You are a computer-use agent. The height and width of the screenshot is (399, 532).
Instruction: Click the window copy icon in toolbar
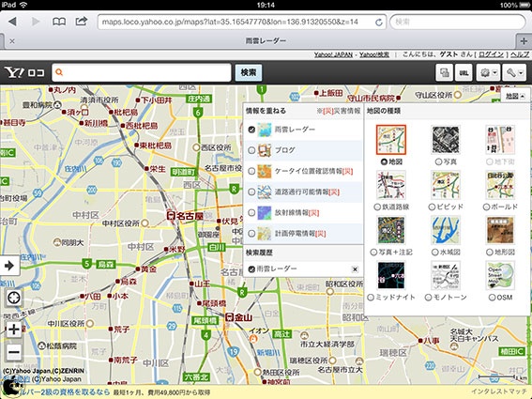444,72
